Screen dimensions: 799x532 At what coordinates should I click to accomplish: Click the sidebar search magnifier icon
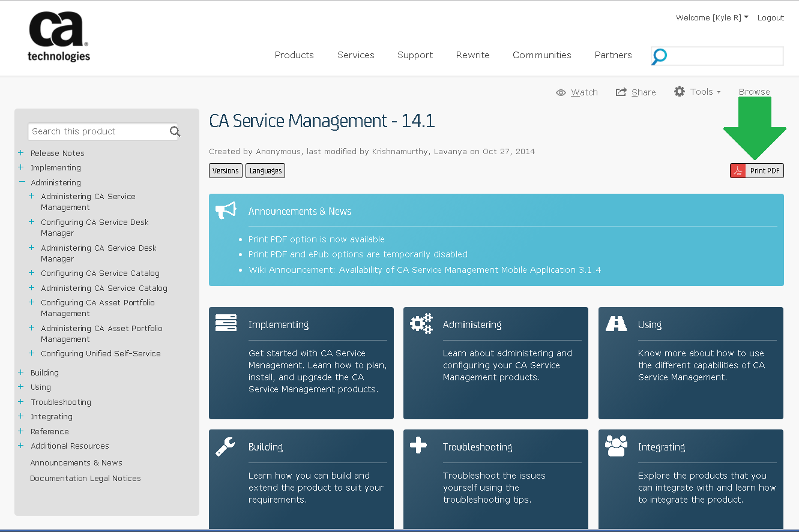click(175, 131)
